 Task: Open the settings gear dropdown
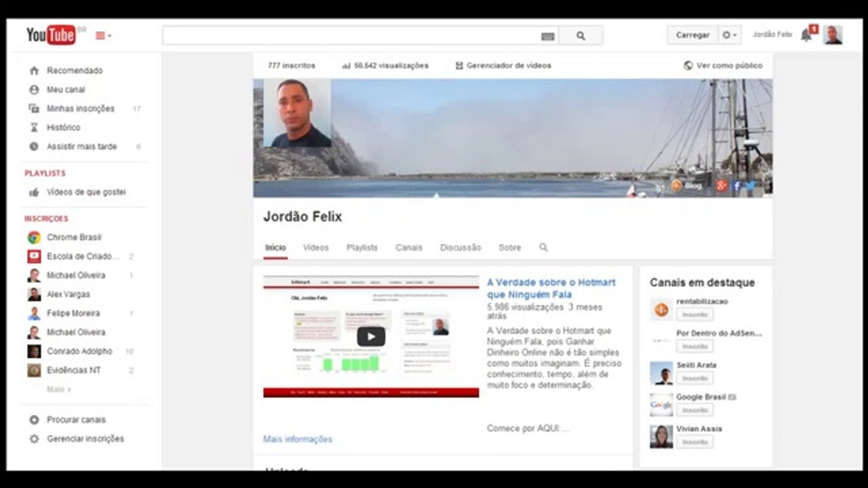pyautogui.click(x=730, y=35)
